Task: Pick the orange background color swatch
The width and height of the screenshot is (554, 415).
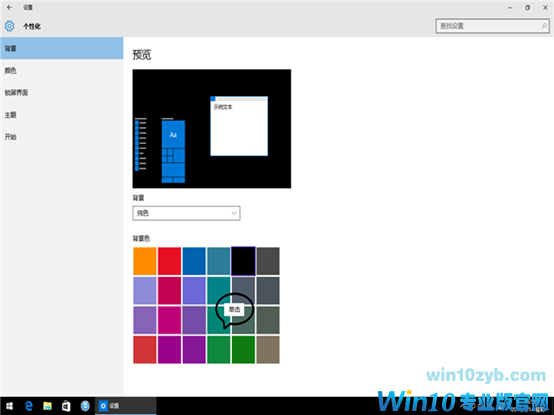Action: pyautogui.click(x=145, y=261)
